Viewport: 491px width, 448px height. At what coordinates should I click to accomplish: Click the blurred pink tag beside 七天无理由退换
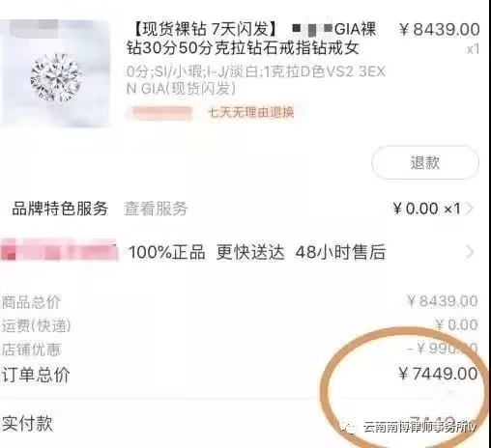pos(159,113)
